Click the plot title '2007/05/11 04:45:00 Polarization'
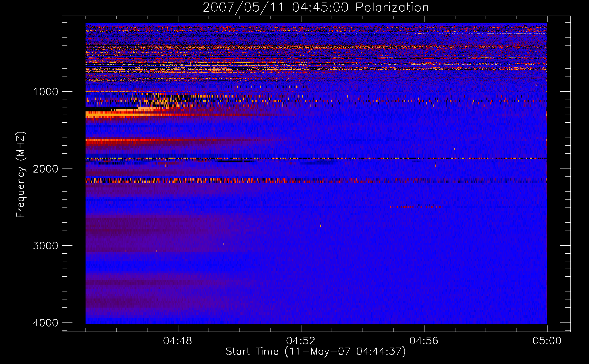The width and height of the screenshot is (589, 364). click(x=316, y=7)
